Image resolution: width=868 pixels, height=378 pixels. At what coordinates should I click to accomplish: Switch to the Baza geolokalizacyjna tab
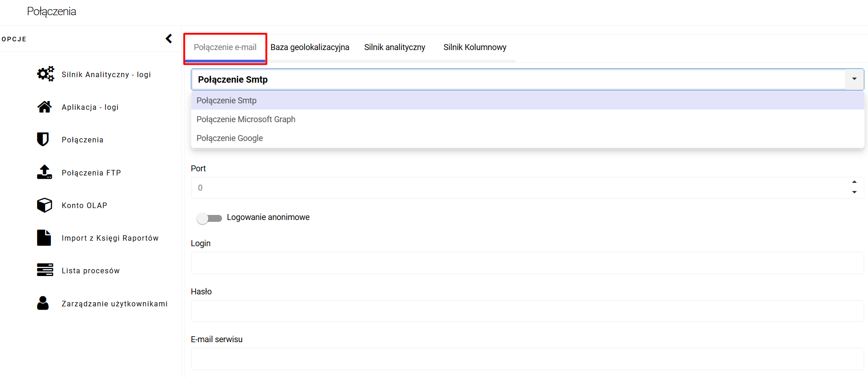pos(310,47)
